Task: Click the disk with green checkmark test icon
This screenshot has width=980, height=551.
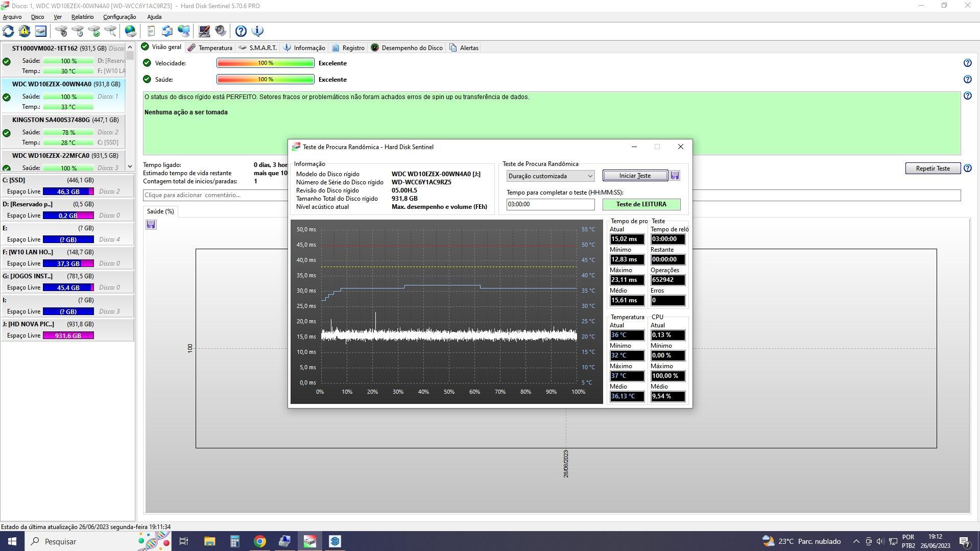Action: [x=94, y=31]
